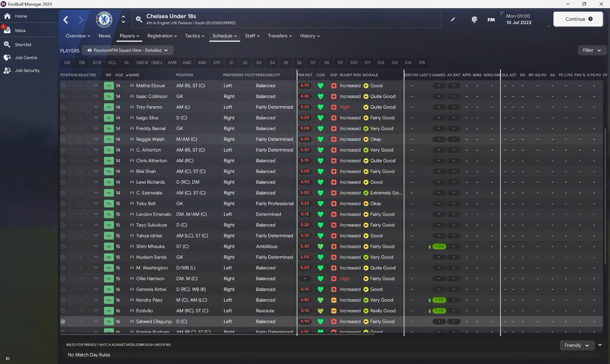This screenshot has width=610, height=364.
Task: Open the Shortlist magnifier icon
Action: pos(7,45)
